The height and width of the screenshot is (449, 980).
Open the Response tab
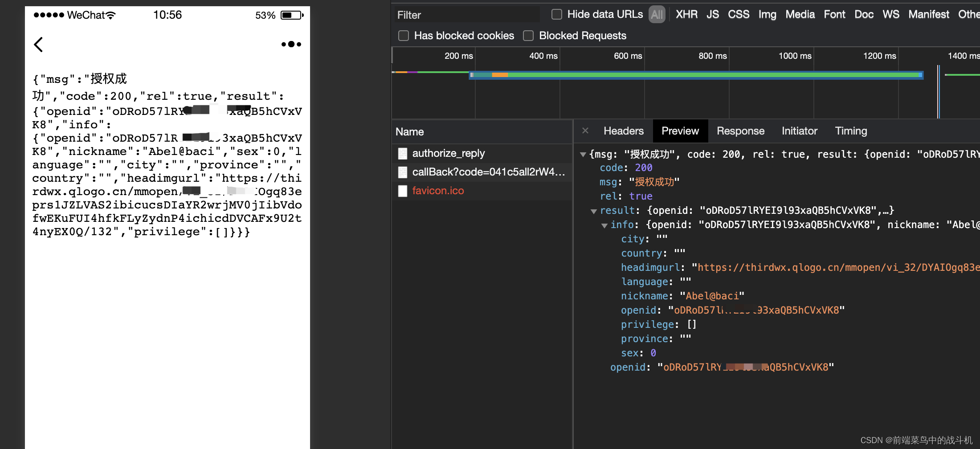point(740,131)
